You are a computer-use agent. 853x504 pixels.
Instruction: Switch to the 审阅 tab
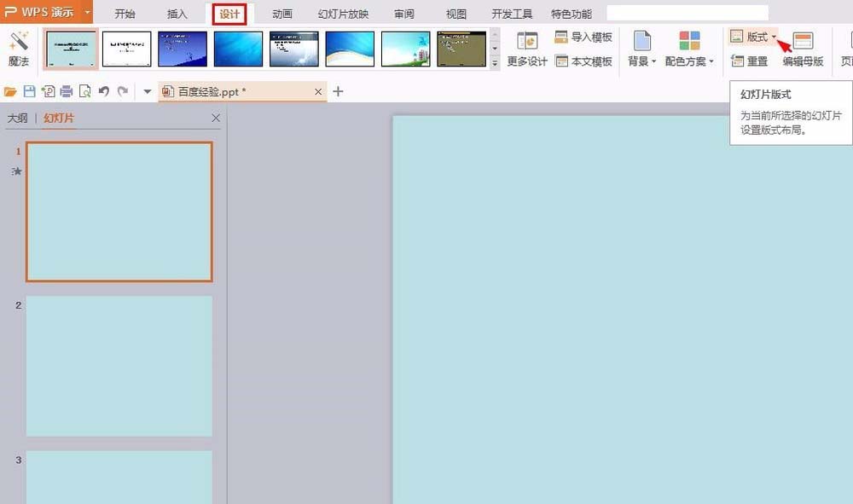(x=404, y=14)
